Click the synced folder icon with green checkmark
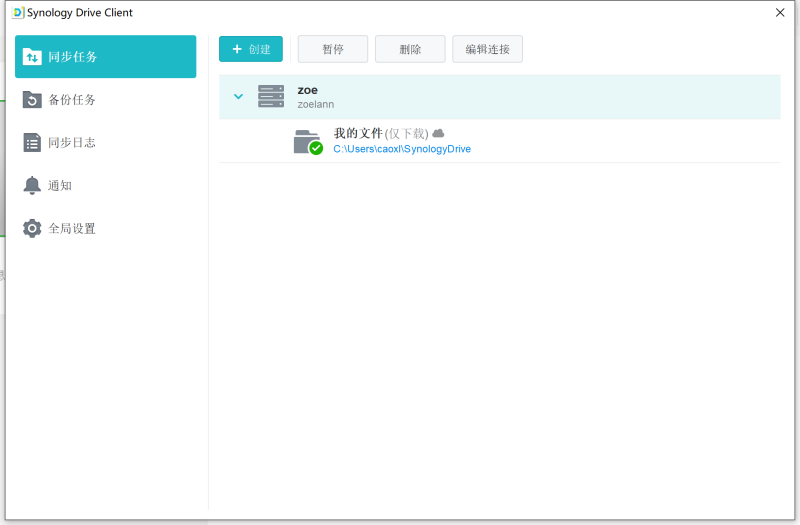 coord(308,142)
